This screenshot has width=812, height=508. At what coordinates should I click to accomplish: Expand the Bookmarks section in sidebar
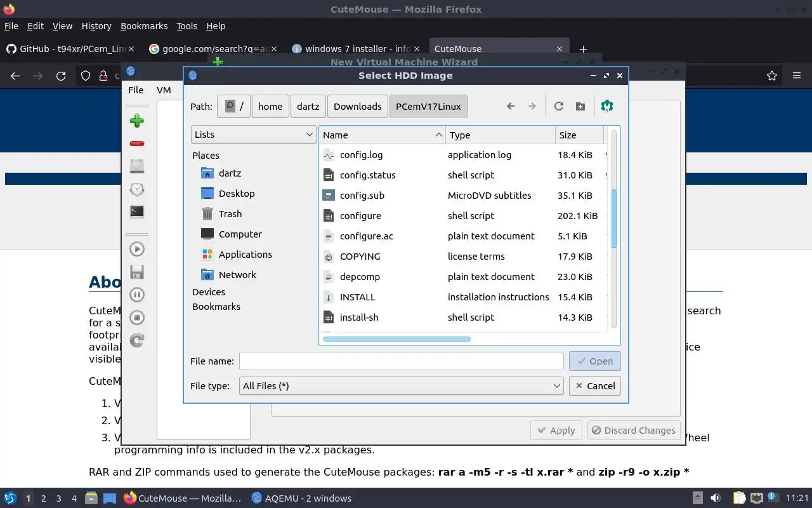pos(216,307)
